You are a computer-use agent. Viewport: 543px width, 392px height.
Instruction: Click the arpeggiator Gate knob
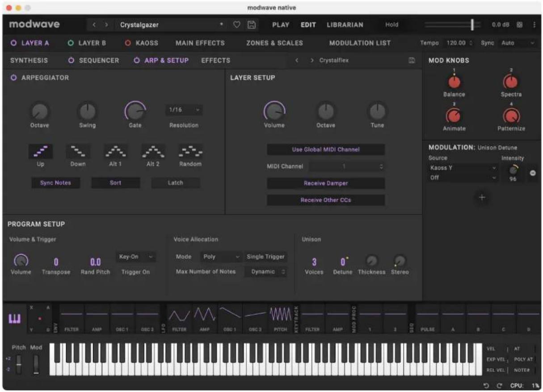(x=135, y=110)
